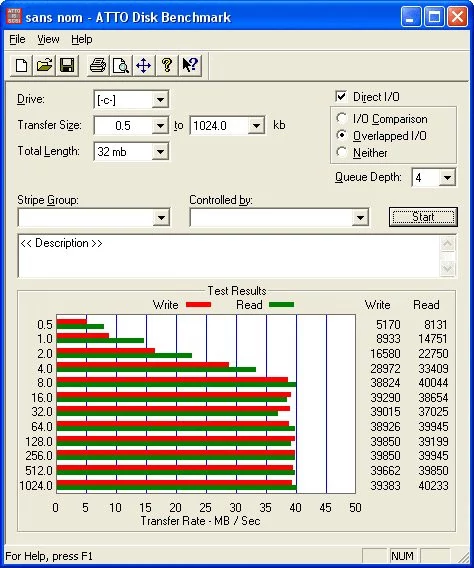The height and width of the screenshot is (568, 474).
Task: Expand the Controlled by dropdown
Action: [360, 218]
